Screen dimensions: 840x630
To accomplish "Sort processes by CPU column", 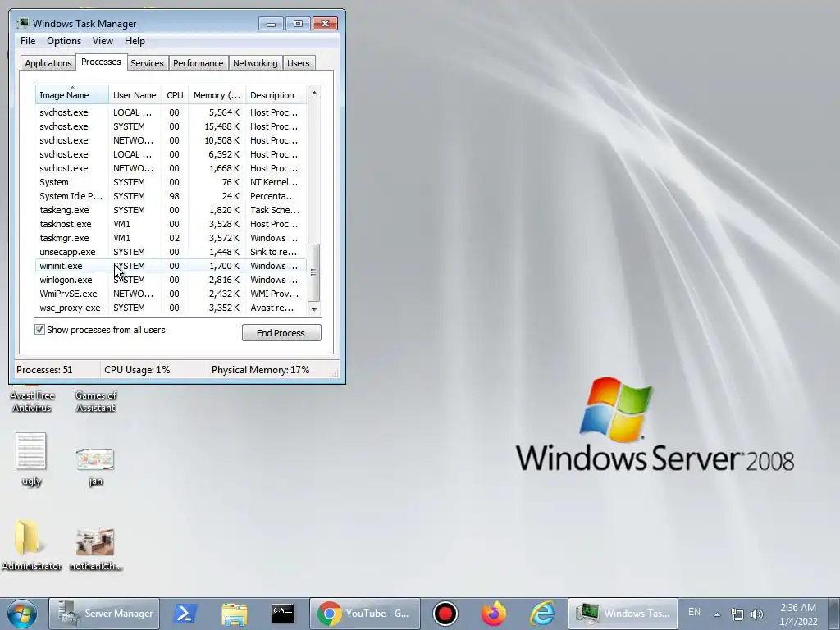I will 175,95.
